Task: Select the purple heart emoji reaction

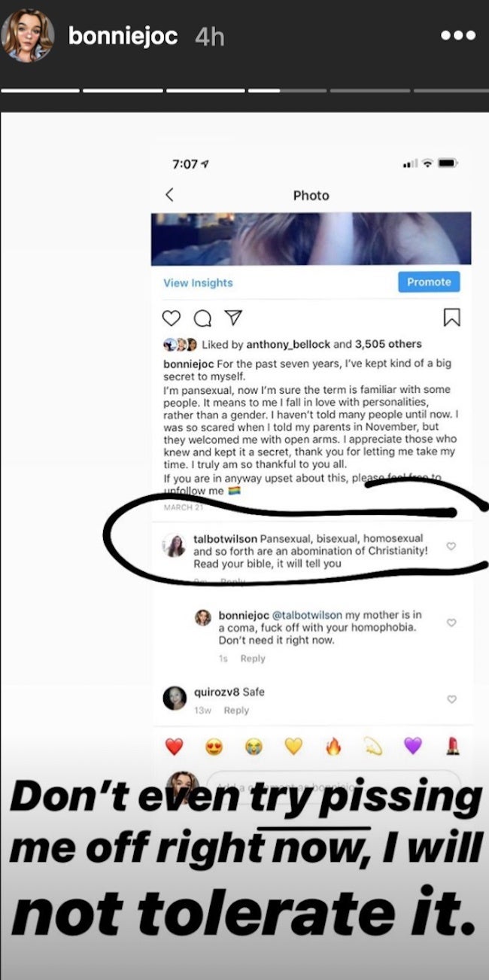Action: point(412,746)
